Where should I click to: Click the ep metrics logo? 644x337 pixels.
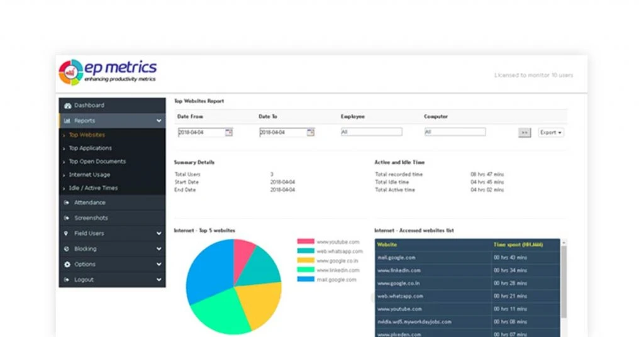click(x=108, y=72)
